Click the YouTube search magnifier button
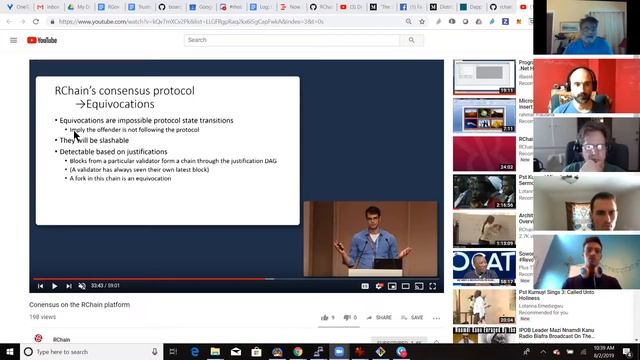Image resolution: width=640 pixels, height=360 pixels. (411, 40)
